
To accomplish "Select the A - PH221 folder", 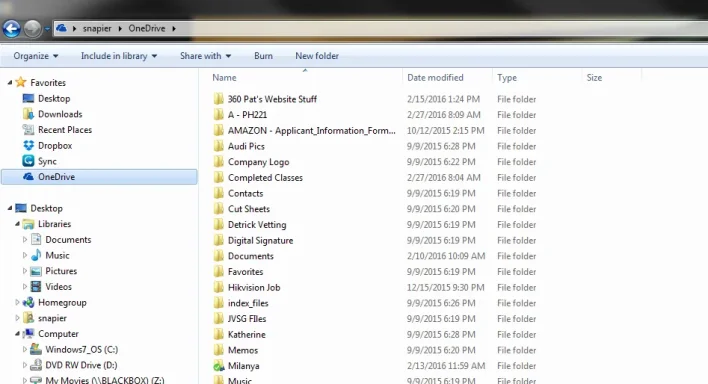I will pyautogui.click(x=247, y=115).
